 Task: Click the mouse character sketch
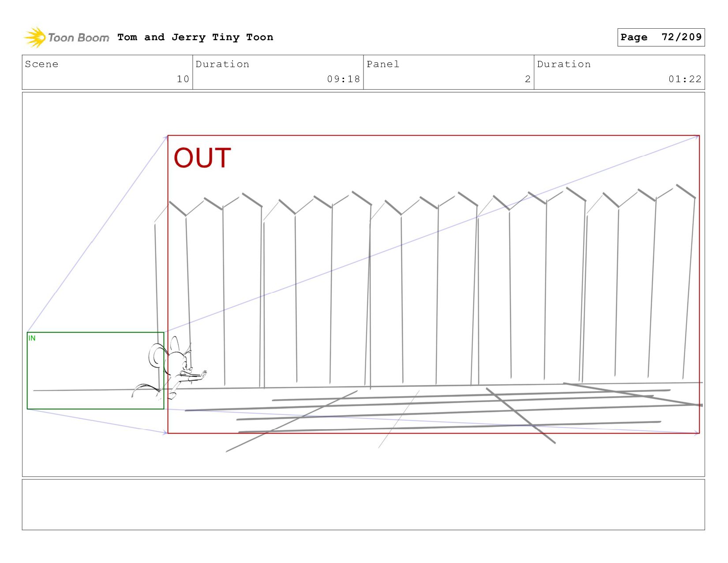click(170, 369)
